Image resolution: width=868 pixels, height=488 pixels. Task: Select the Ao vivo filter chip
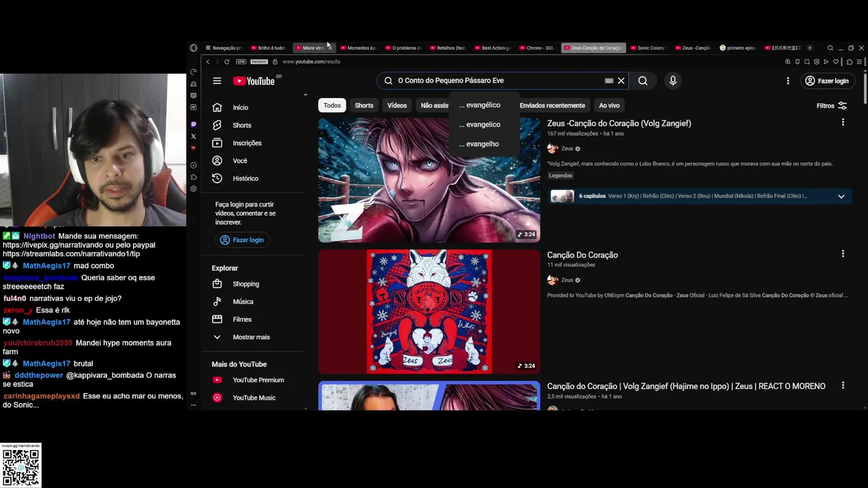click(609, 106)
